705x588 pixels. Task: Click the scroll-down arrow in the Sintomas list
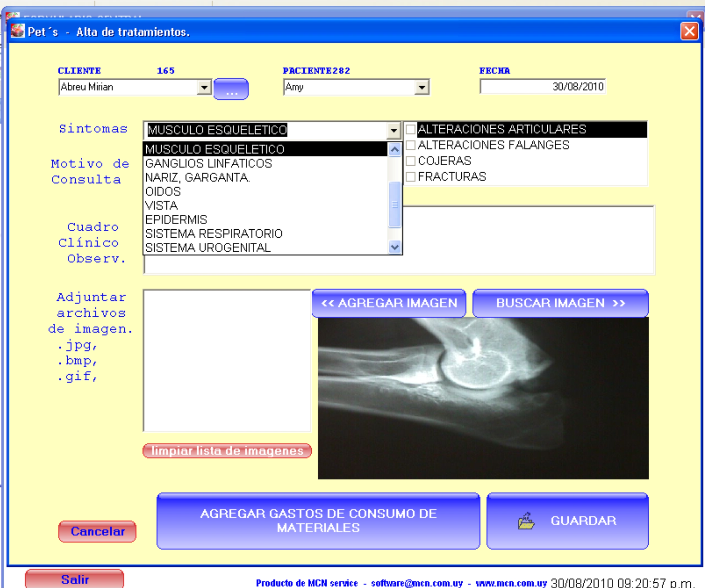[395, 247]
